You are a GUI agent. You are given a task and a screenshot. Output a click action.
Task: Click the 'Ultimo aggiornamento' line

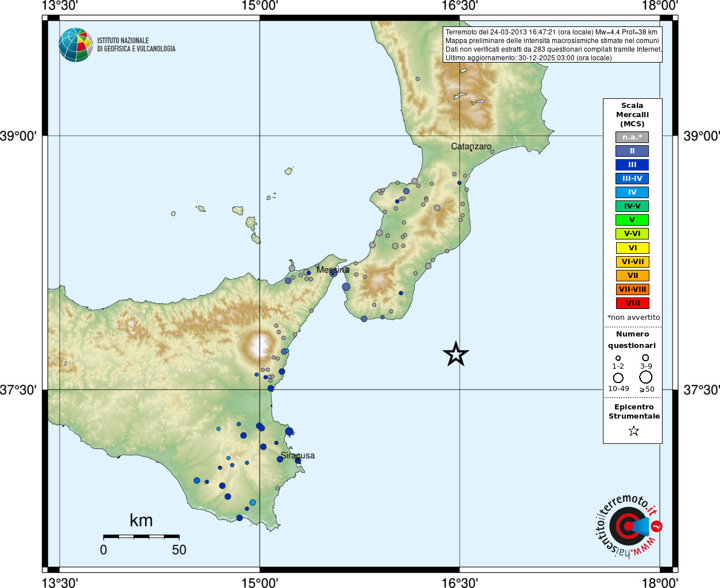tap(529, 58)
